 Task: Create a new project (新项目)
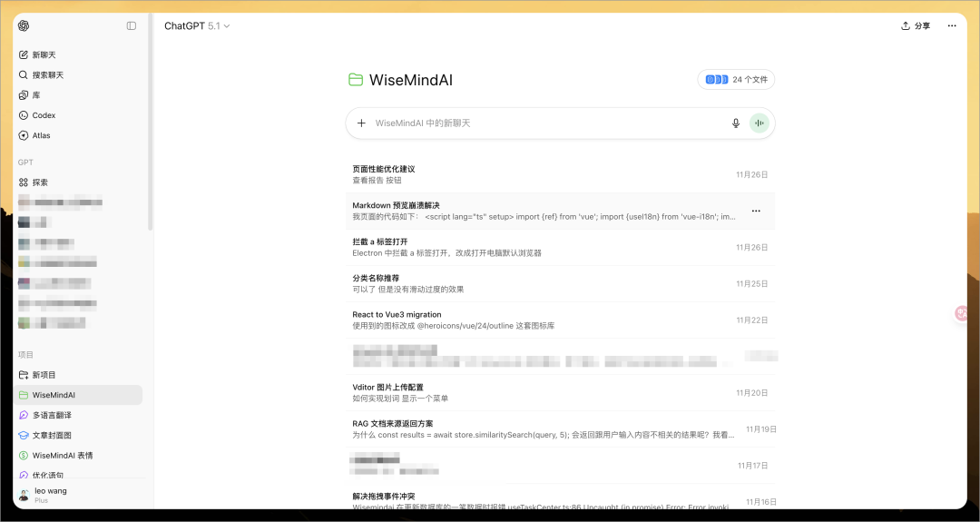79,375
